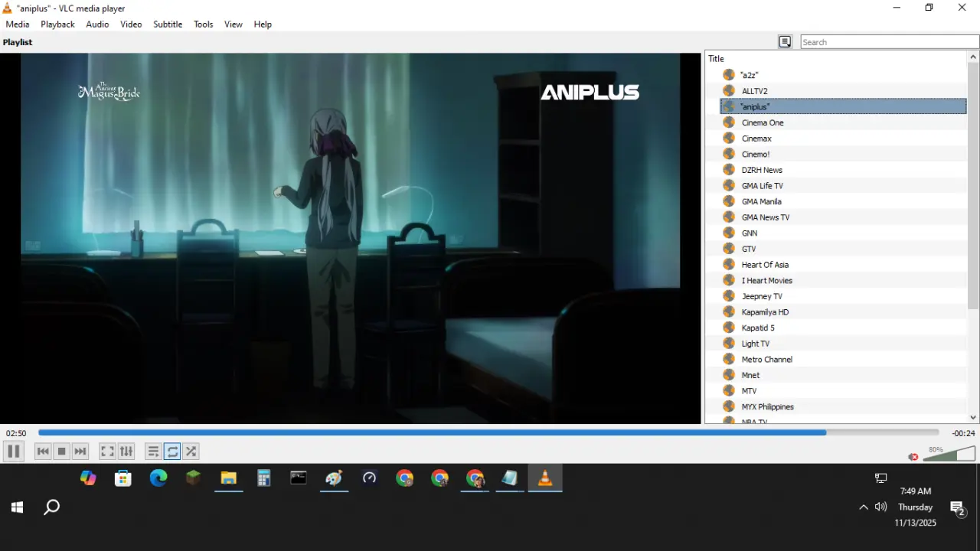Select Metro Channel entry

click(x=843, y=359)
